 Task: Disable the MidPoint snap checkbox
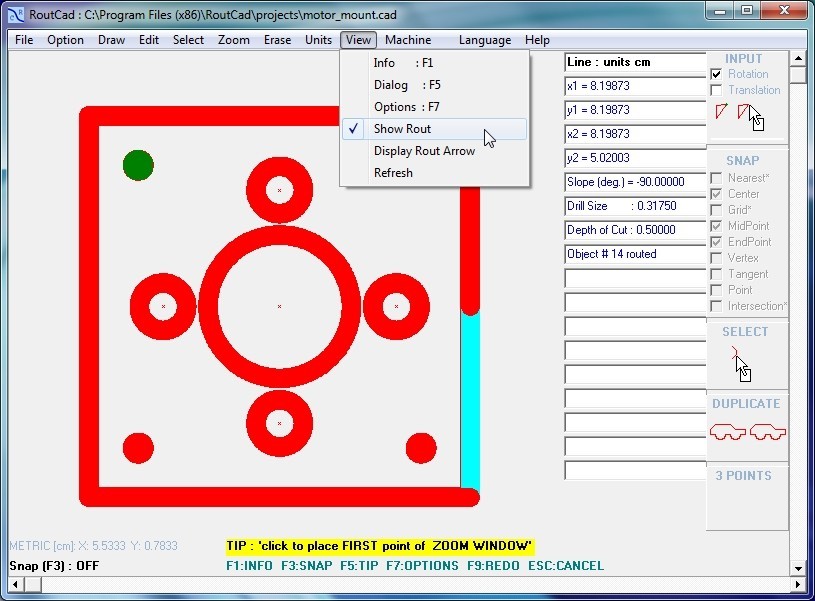(x=716, y=225)
